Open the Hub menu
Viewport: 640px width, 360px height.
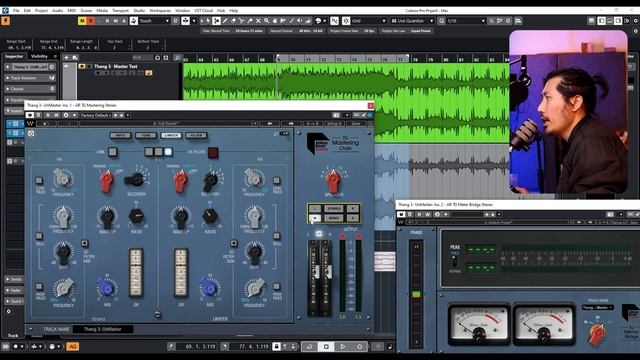(x=221, y=11)
